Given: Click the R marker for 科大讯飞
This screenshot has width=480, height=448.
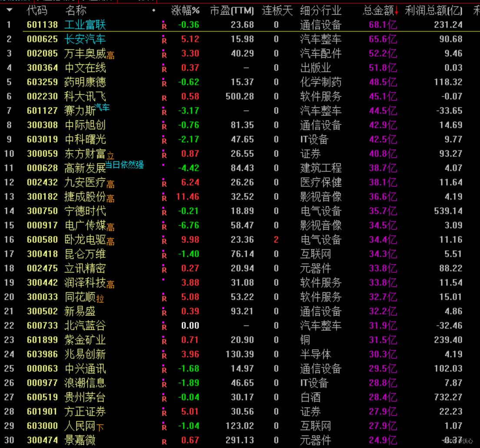Looking at the screenshot, I should [x=164, y=97].
